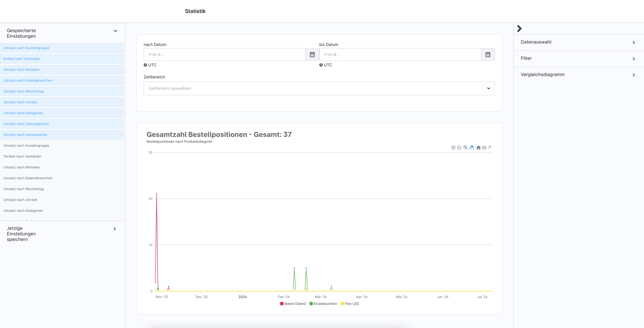Click the Statistik page heading
The width and height of the screenshot is (644, 328).
tap(195, 11)
